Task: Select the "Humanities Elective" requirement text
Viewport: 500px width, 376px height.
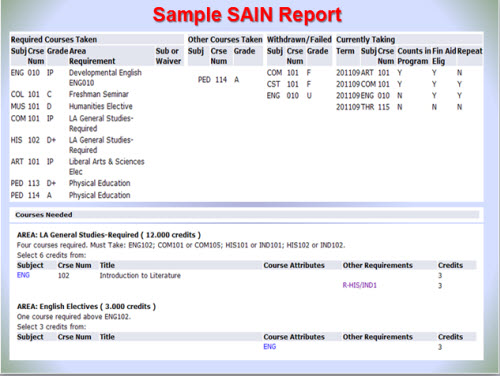Action: click(101, 106)
